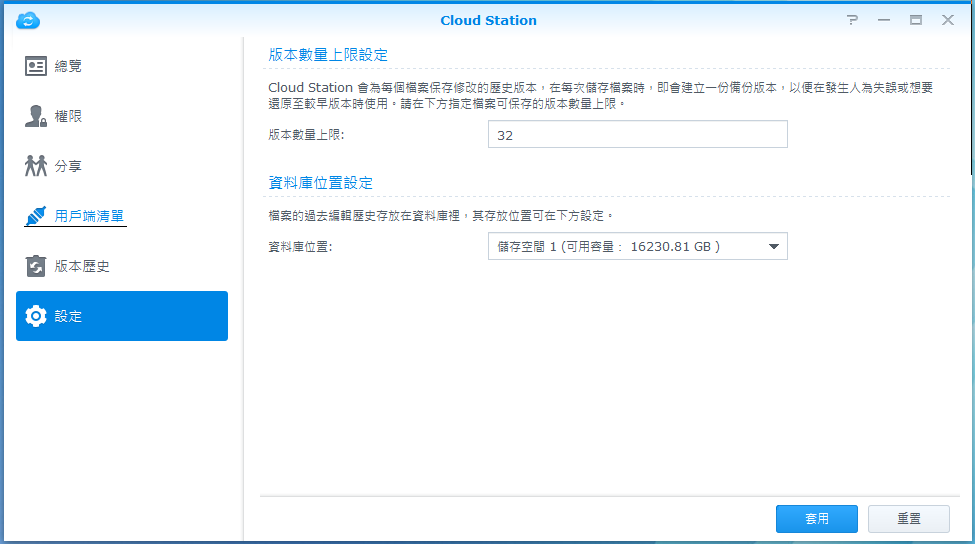The height and width of the screenshot is (544, 975).
Task: Expand dropdown arrow beside 儲存空間 1
Action: click(x=774, y=246)
